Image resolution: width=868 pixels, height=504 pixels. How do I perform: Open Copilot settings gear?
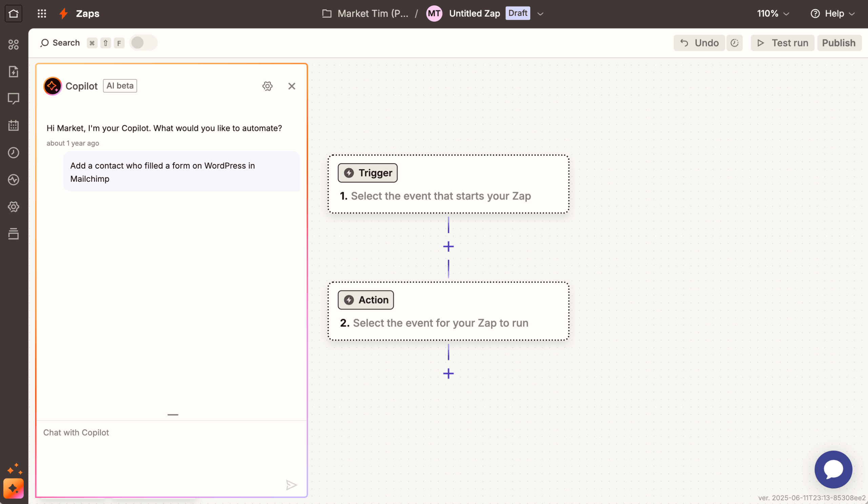tap(268, 86)
